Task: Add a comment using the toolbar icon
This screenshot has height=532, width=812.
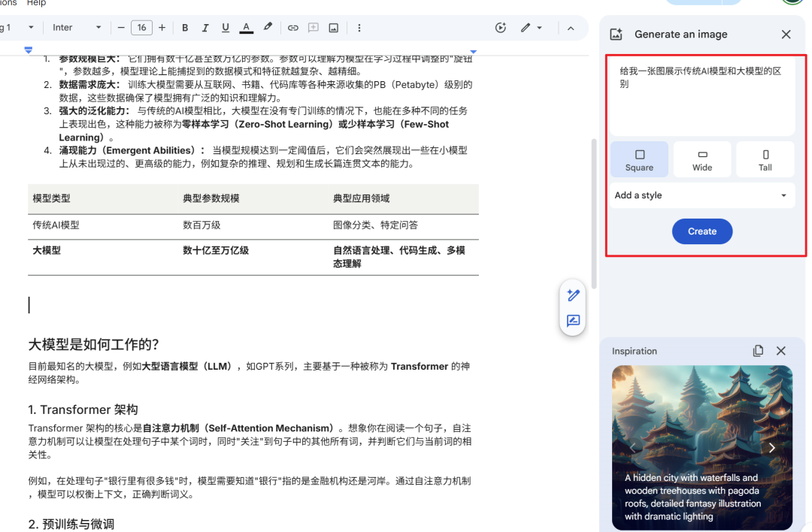Action: [314, 28]
